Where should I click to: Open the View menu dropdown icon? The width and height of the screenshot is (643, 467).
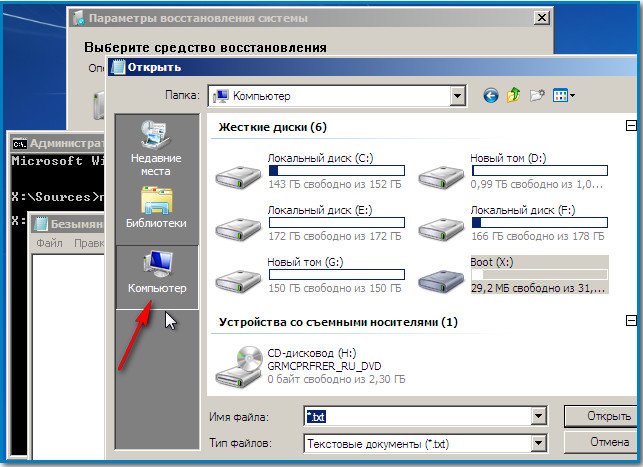point(565,96)
